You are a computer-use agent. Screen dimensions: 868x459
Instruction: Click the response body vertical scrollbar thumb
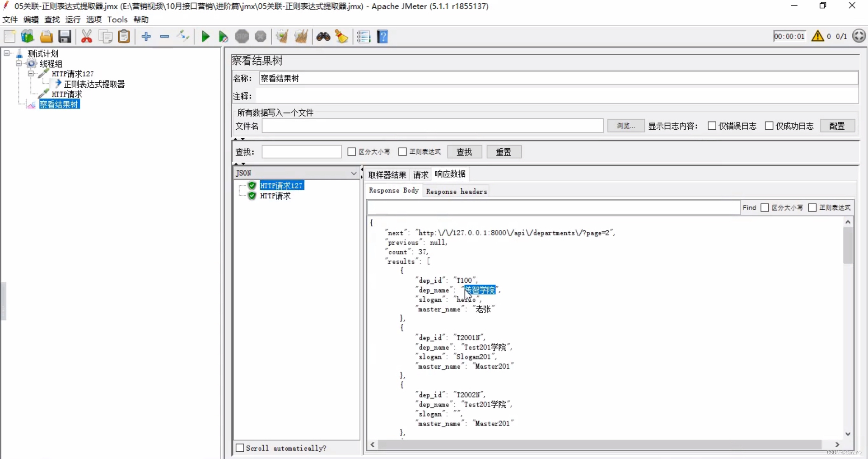click(848, 246)
